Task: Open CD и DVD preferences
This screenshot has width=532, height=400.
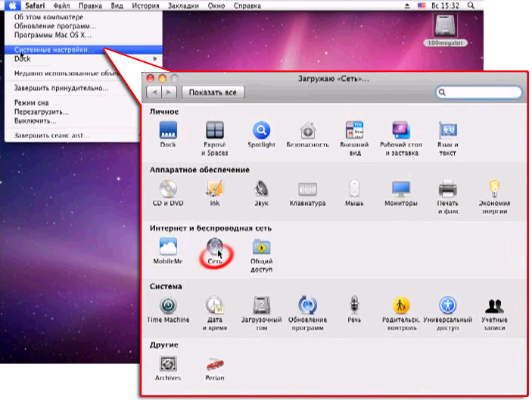Action: (x=168, y=189)
